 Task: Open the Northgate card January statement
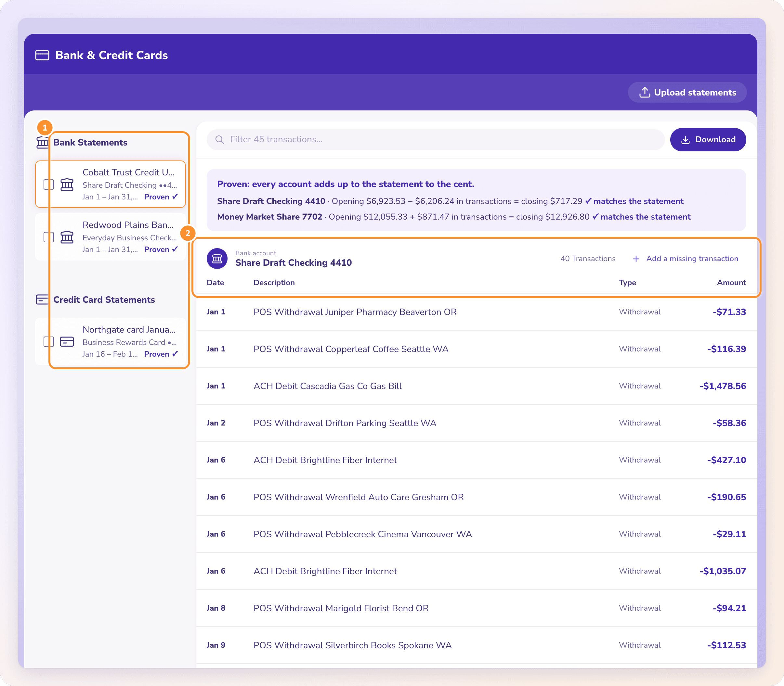pyautogui.click(x=110, y=341)
